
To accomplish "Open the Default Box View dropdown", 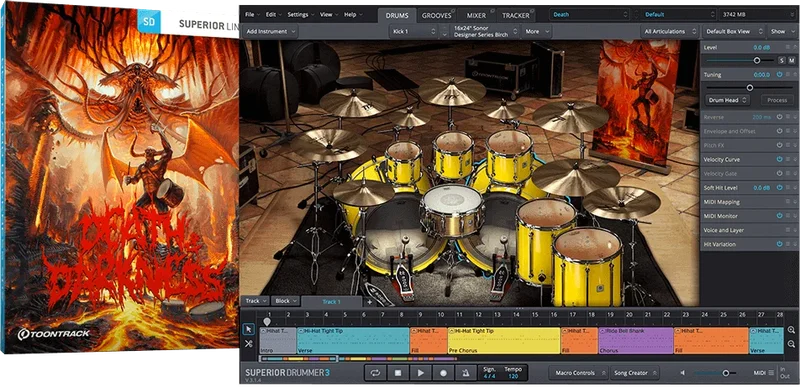I will [x=734, y=32].
